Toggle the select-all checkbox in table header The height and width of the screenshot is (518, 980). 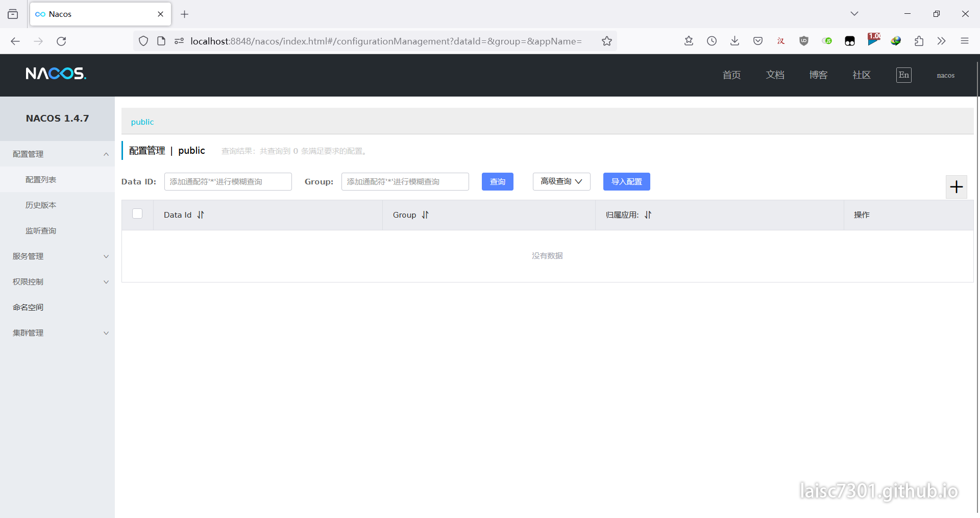[x=137, y=214]
